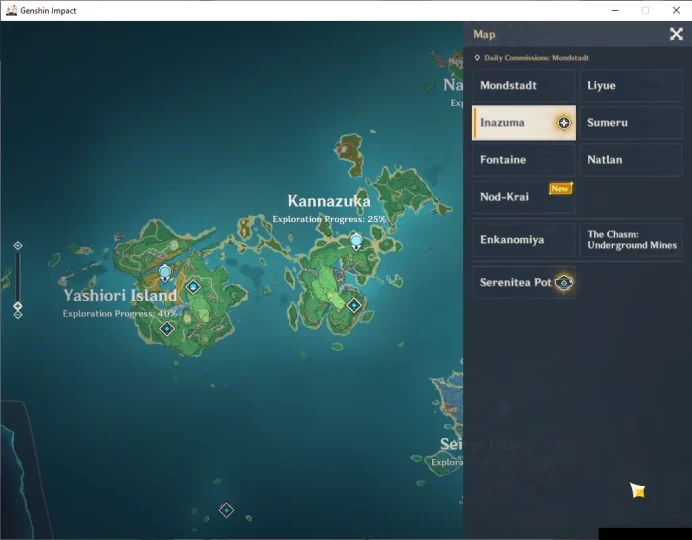
Task: Switch map to Fontaine
Action: pyautogui.click(x=524, y=160)
